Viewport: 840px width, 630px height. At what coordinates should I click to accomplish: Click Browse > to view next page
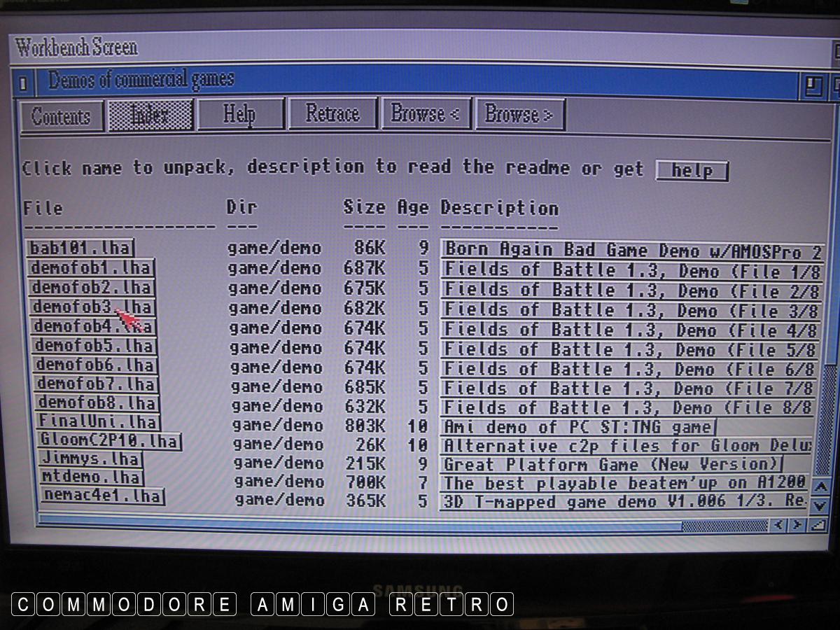(x=519, y=114)
